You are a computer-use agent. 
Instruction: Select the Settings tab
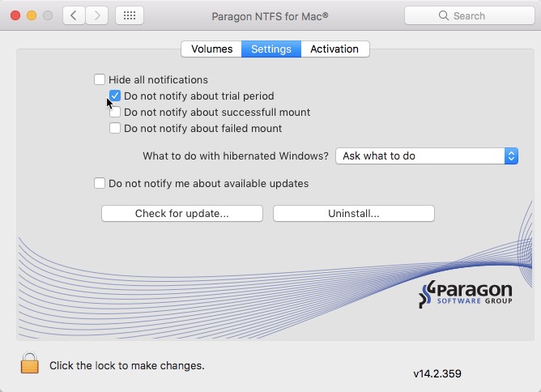click(x=270, y=49)
